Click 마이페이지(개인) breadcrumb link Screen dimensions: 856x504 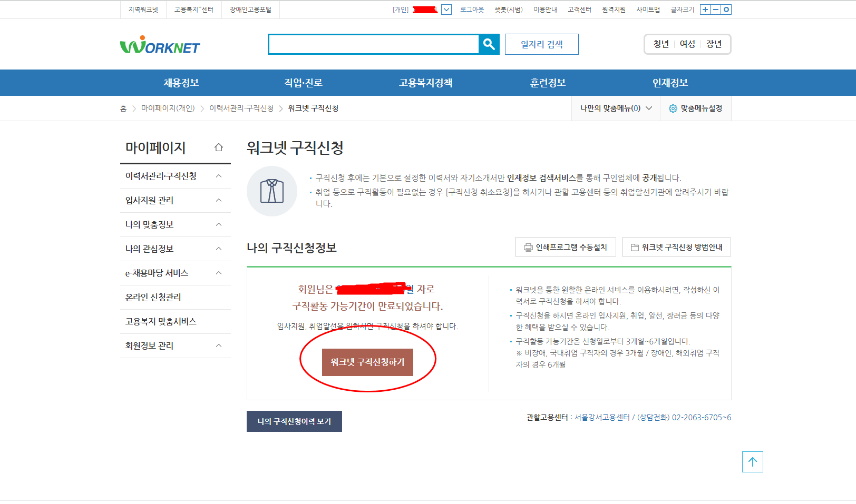click(x=168, y=108)
